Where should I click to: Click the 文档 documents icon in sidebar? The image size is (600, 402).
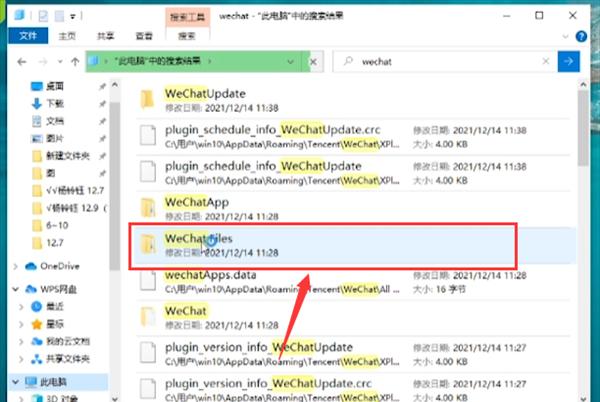point(37,121)
